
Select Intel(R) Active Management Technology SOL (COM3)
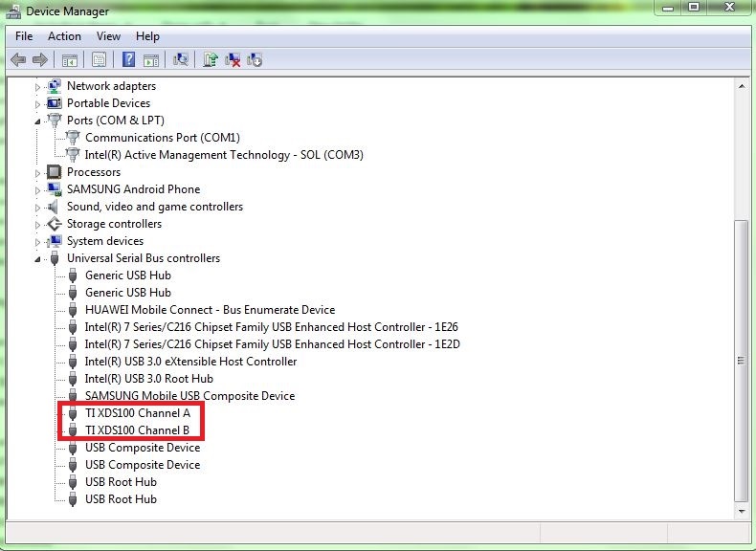[224, 155]
